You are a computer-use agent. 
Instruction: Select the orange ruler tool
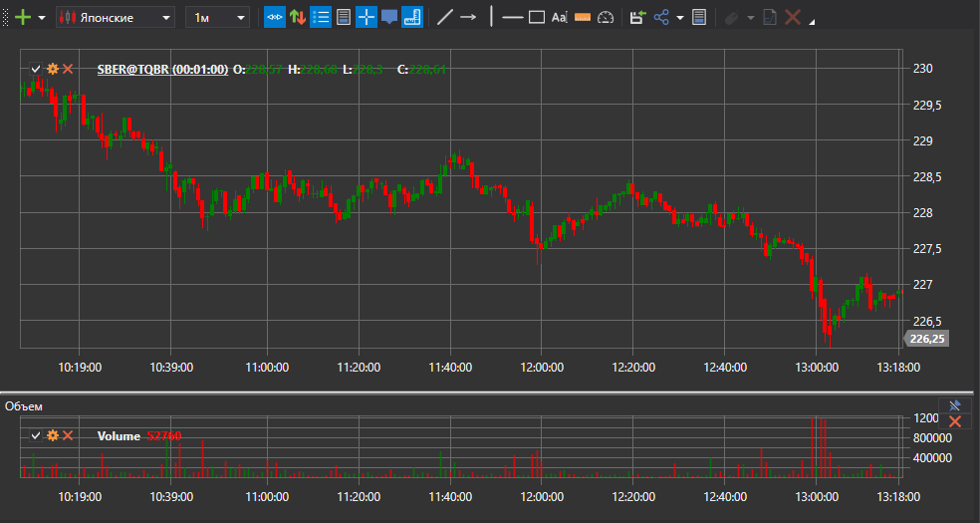(x=582, y=18)
